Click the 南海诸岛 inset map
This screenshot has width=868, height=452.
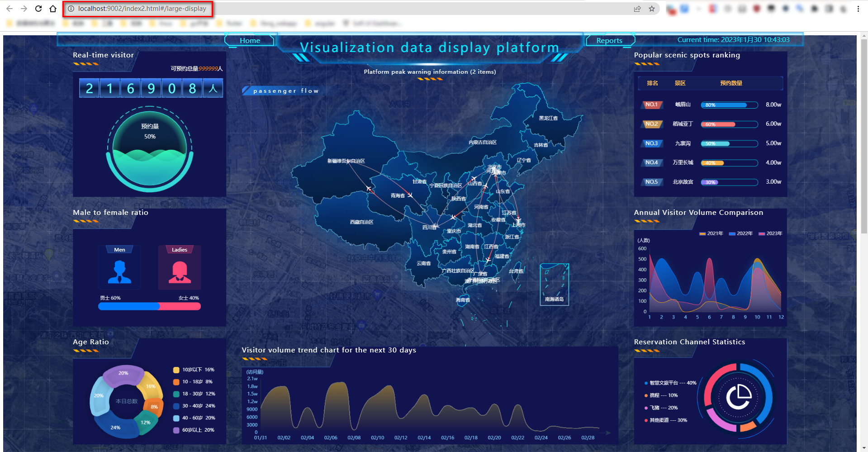(554, 285)
